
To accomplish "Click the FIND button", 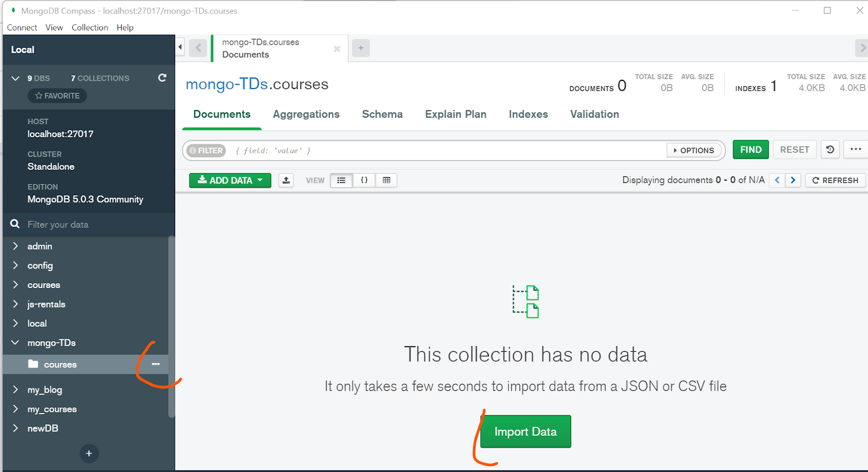I will tap(751, 150).
